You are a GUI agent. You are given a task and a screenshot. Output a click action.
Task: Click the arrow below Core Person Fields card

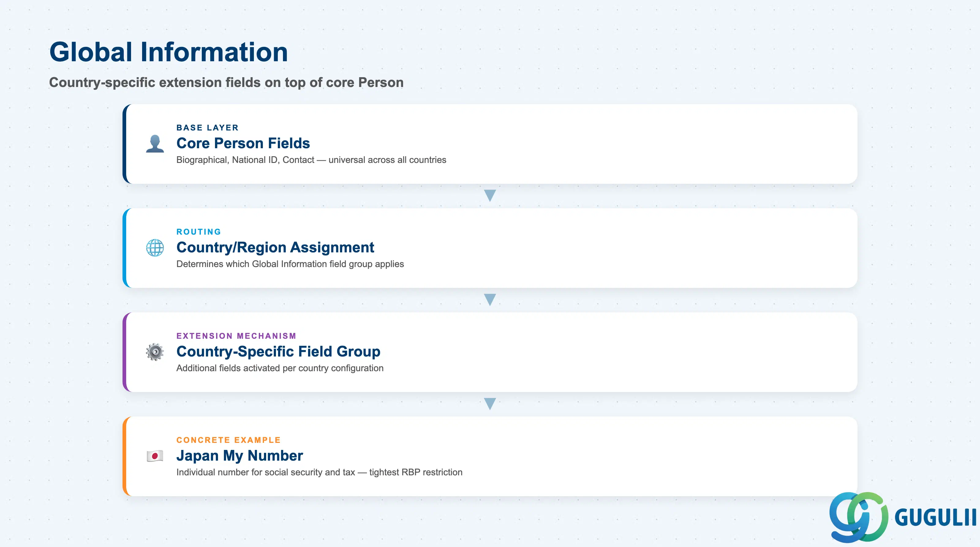click(490, 195)
